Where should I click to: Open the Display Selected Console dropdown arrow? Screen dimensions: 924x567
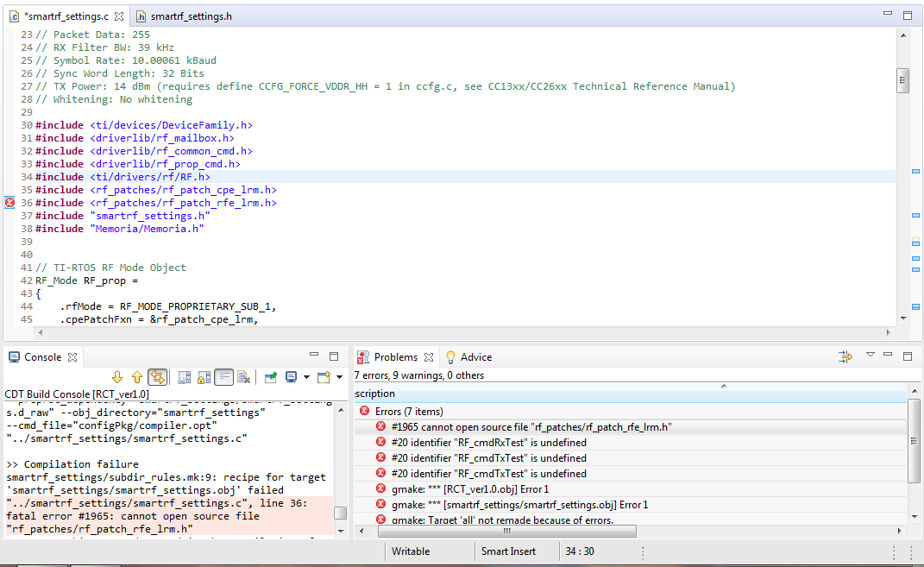coord(306,377)
